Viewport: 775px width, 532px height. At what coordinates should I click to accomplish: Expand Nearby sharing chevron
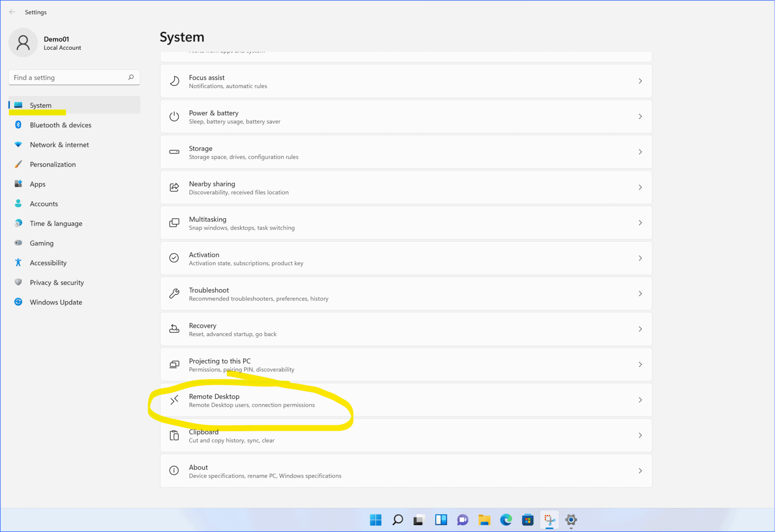[x=640, y=188]
